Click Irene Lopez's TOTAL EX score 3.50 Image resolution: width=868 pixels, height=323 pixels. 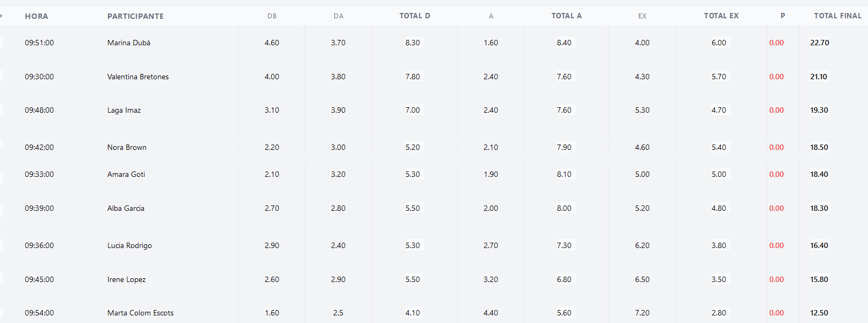(x=719, y=279)
